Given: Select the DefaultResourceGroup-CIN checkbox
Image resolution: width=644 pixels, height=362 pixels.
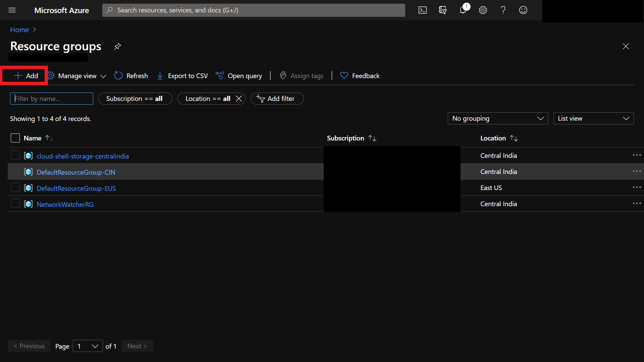Looking at the screenshot, I should click(15, 172).
